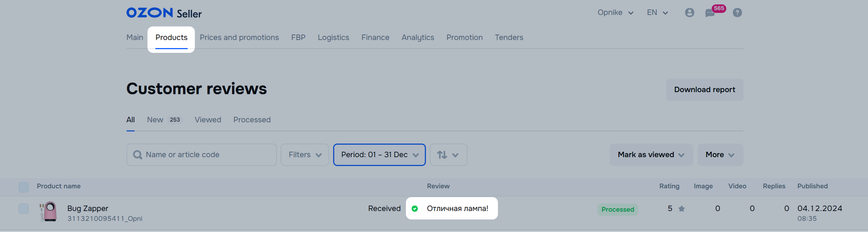Go to the Analytics menu
This screenshot has width=868, height=232.
[418, 37]
